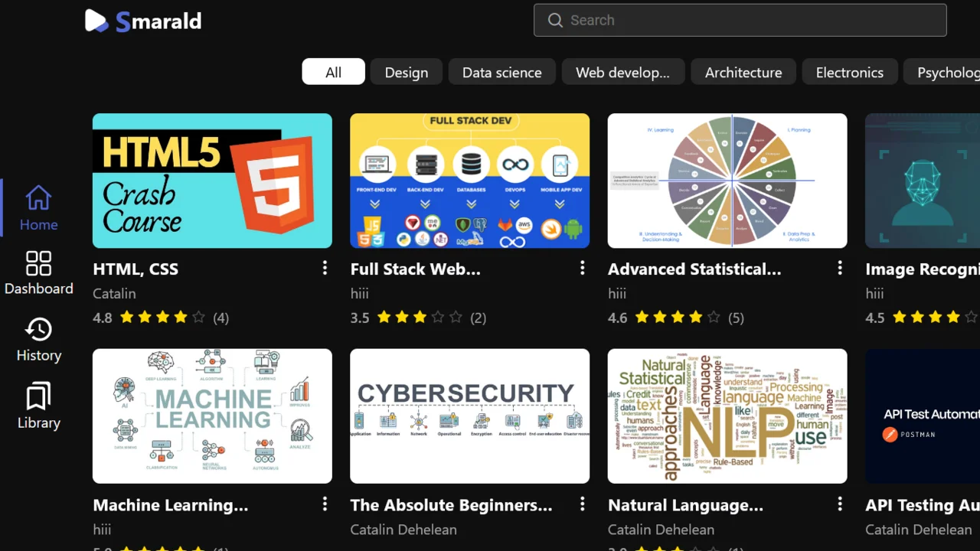Screen dimensions: 980x551
Task: Open options menu for Natural Language course
Action: (840, 504)
